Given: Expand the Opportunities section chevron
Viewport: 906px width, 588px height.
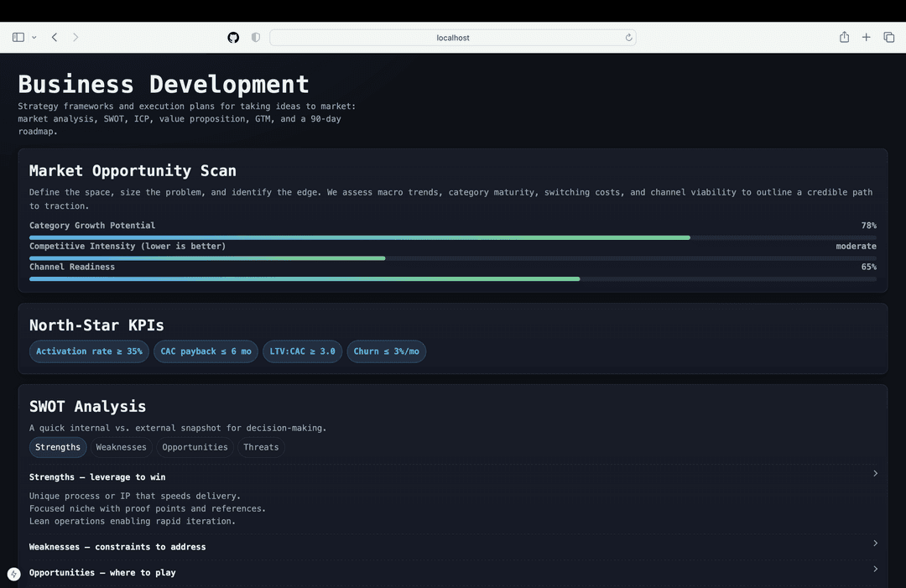Looking at the screenshot, I should [x=875, y=570].
